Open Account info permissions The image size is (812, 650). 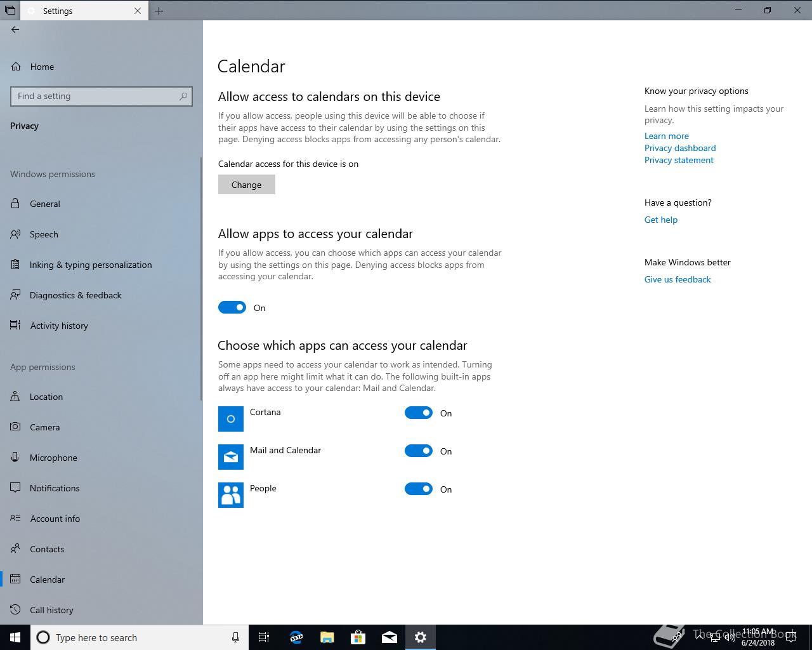[101, 519]
